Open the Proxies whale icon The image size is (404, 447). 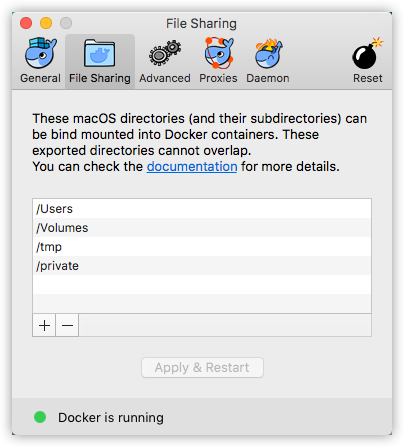click(x=219, y=53)
